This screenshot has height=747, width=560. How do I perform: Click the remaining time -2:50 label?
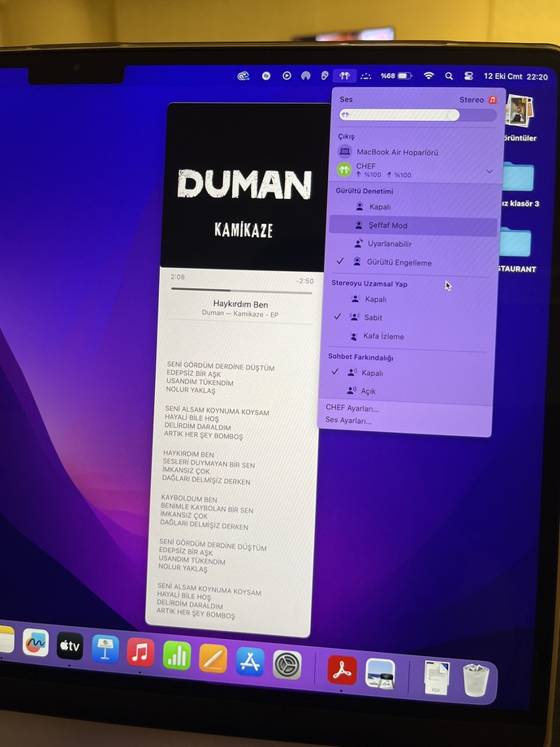(305, 281)
